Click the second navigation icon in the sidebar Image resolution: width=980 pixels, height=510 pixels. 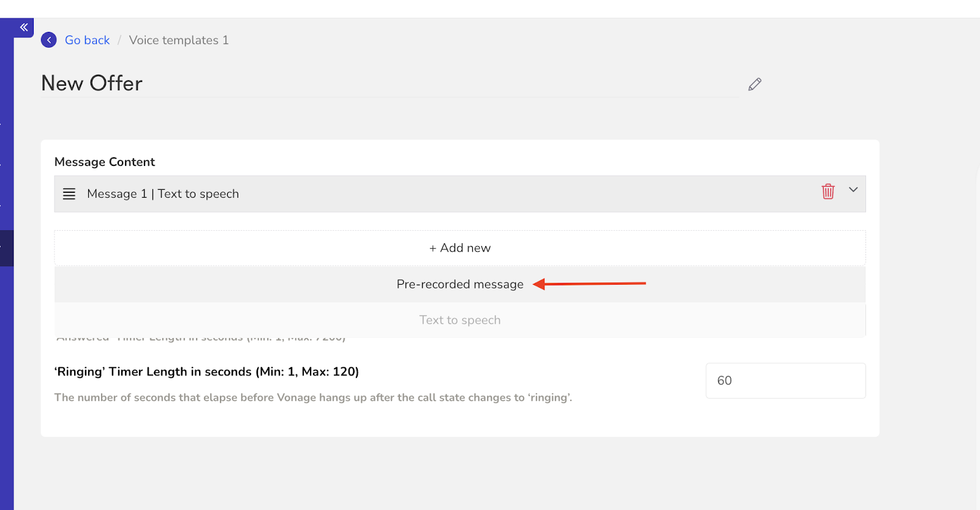click(x=6, y=164)
